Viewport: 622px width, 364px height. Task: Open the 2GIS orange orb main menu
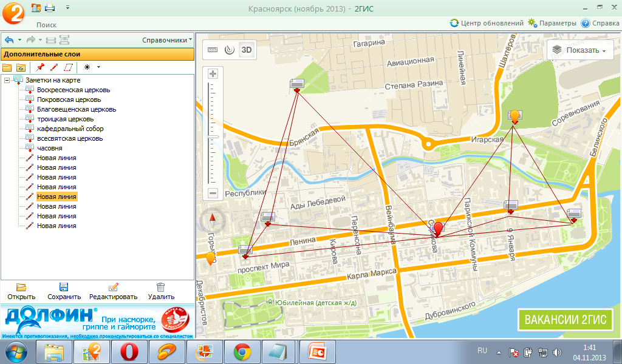click(13, 13)
